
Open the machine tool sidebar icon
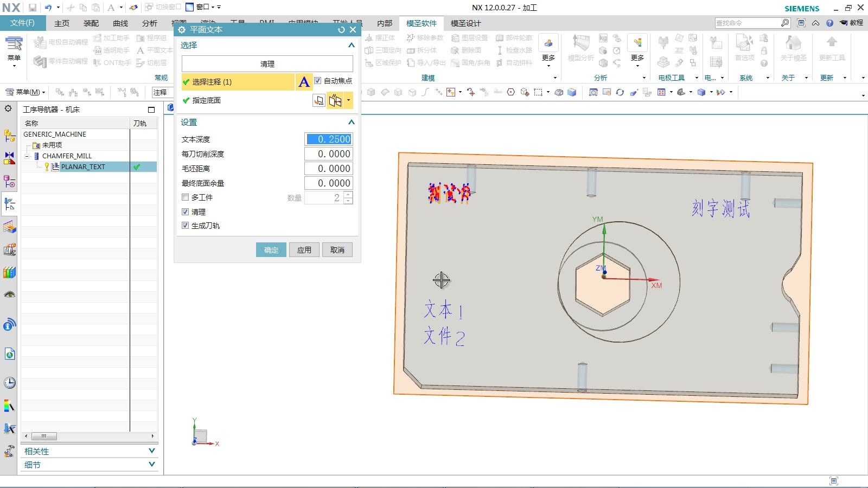[x=9, y=428]
